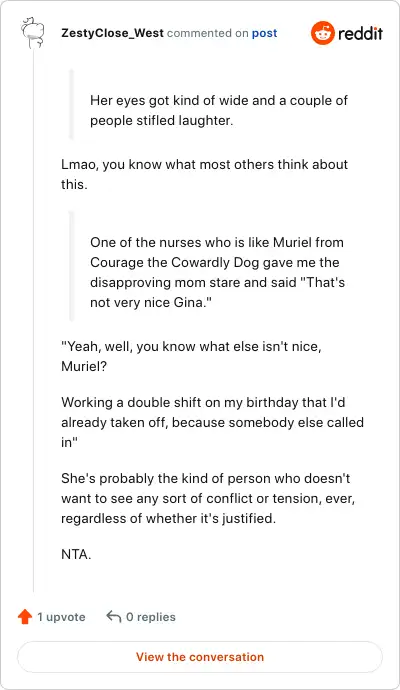
Task: Click the View the conversation button
Action: (x=200, y=657)
